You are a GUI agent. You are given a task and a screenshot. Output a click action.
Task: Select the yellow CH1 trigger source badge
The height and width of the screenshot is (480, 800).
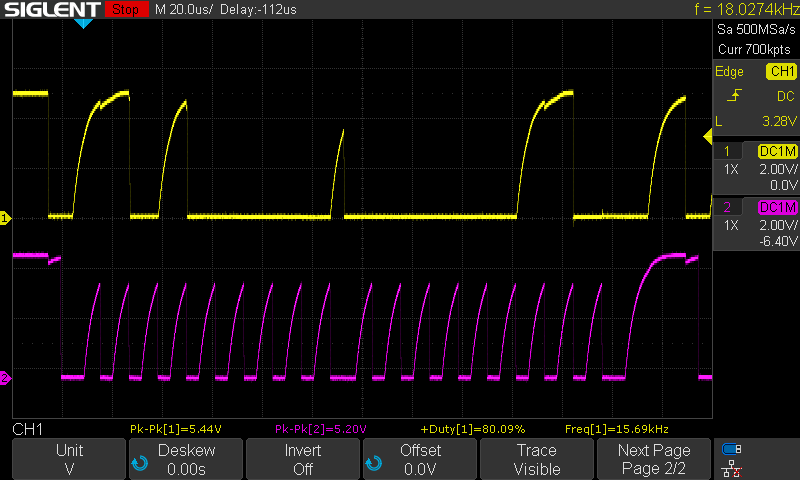781,71
